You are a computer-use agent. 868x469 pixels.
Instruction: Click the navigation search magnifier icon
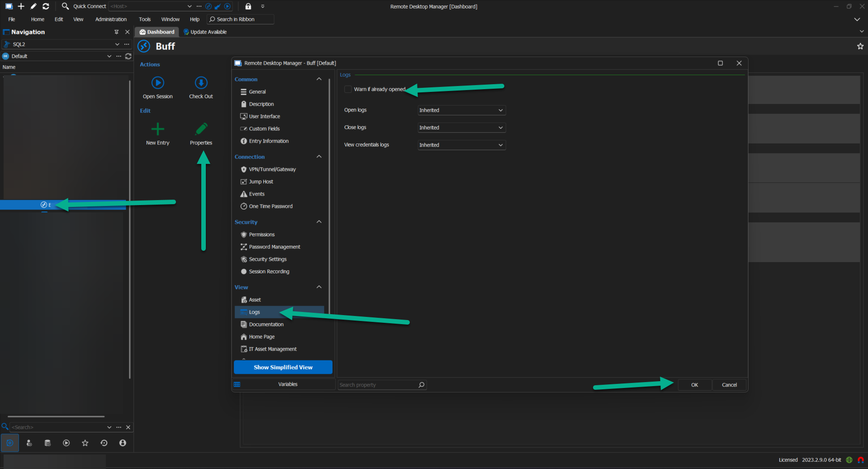(5, 426)
